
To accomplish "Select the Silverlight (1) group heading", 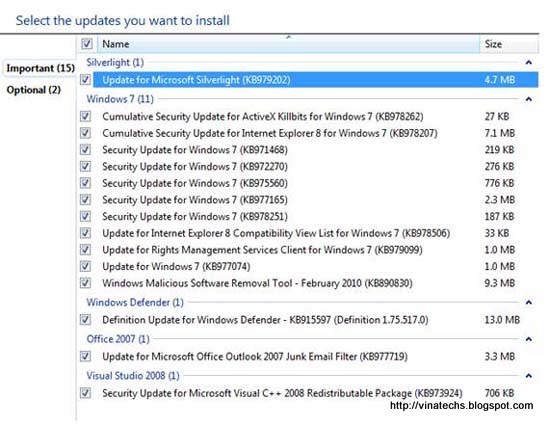I will [x=115, y=62].
